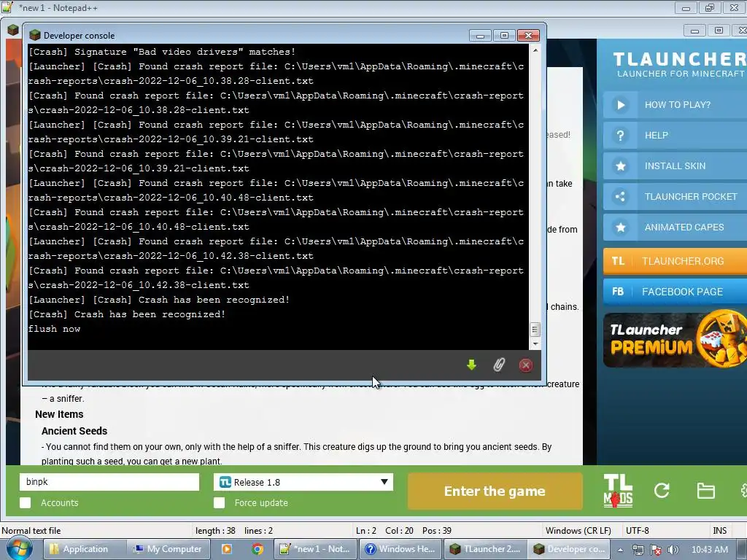
Task: Open the HOW TO PLAY? button
Action: coord(675,105)
